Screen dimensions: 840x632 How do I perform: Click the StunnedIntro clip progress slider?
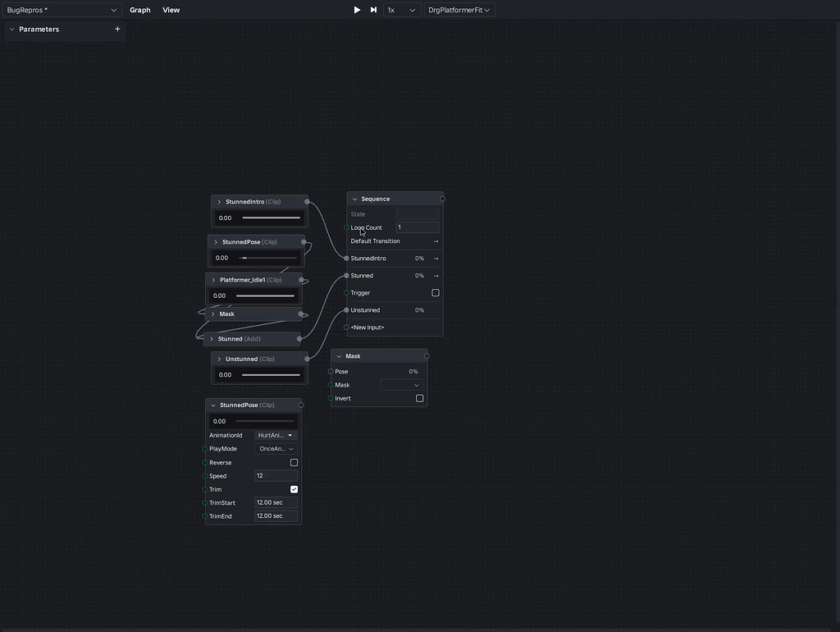(271, 218)
